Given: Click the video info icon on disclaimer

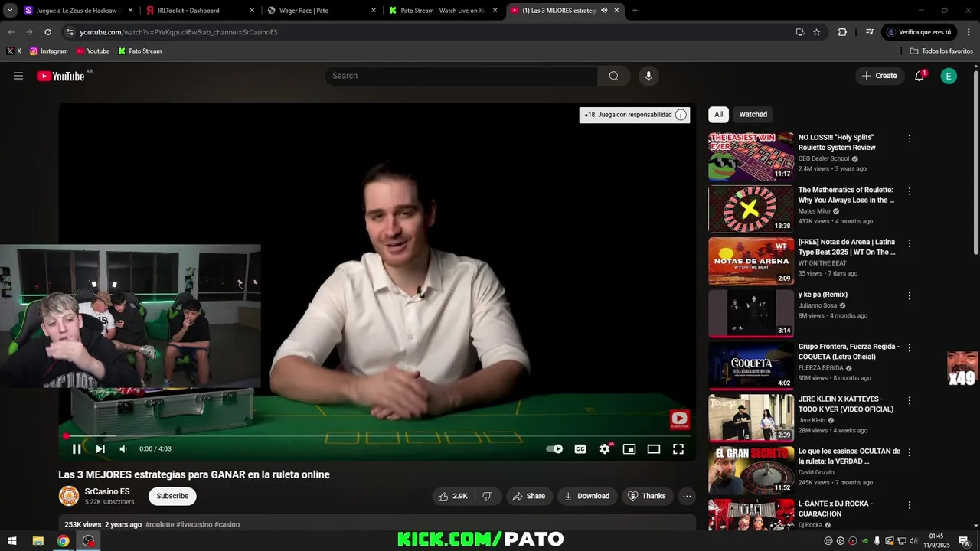Looking at the screenshot, I should [x=681, y=115].
